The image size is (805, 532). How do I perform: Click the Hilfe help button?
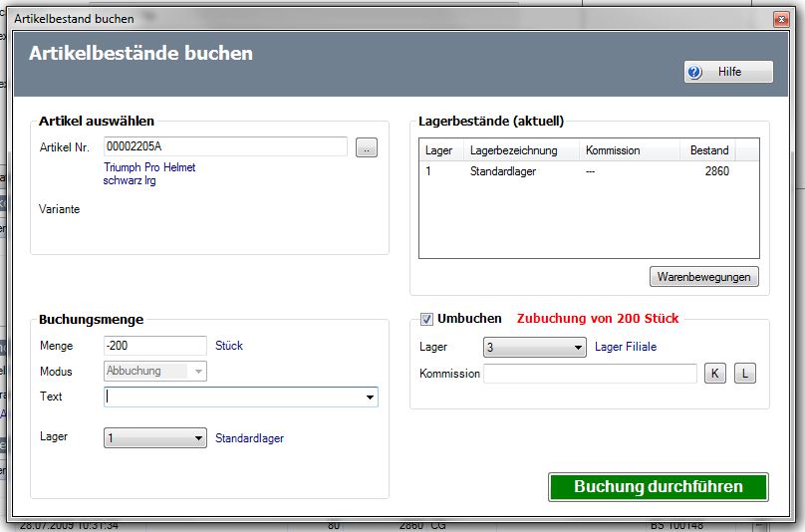point(727,72)
